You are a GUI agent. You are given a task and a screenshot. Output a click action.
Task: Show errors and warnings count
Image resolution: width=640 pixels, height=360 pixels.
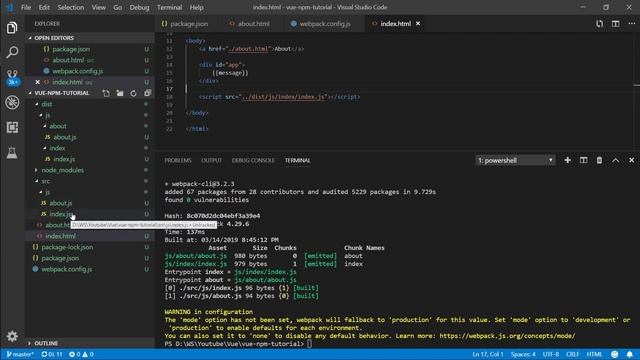(81, 354)
